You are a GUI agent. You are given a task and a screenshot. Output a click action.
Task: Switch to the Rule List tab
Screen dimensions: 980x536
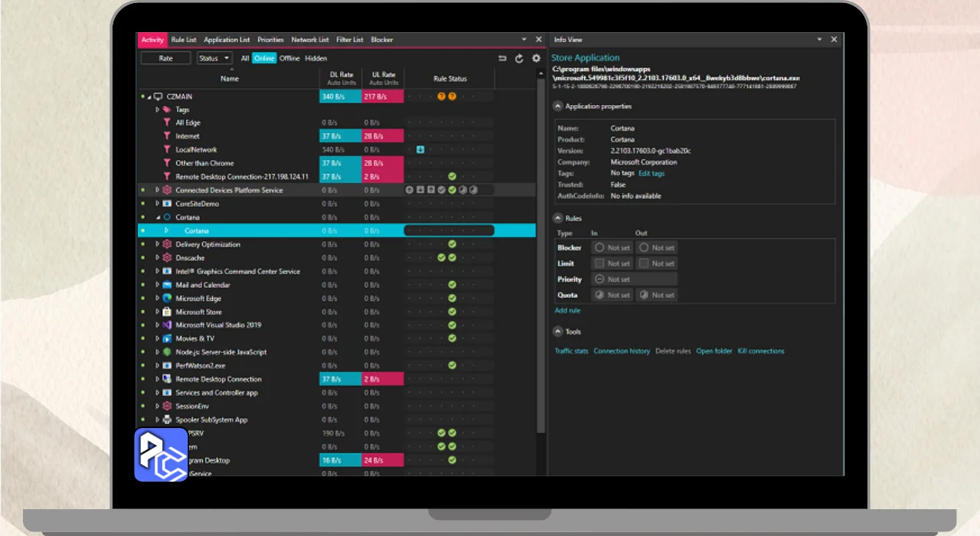184,40
